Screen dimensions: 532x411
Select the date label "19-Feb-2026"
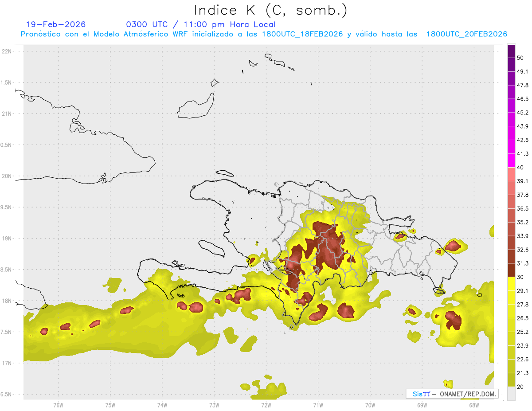pos(55,24)
